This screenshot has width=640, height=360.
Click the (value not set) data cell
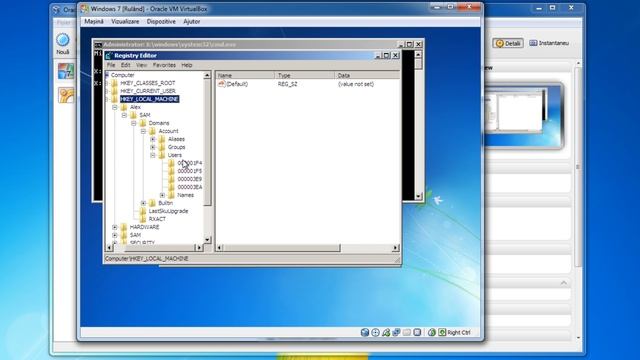click(356, 84)
